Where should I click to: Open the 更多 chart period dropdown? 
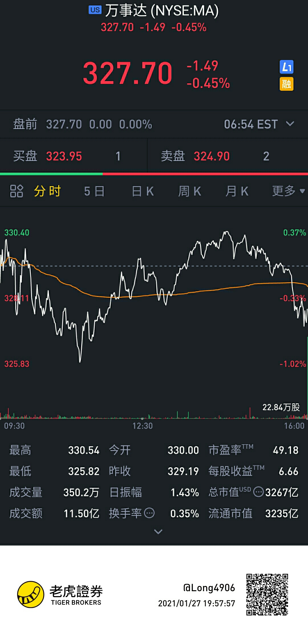click(288, 191)
